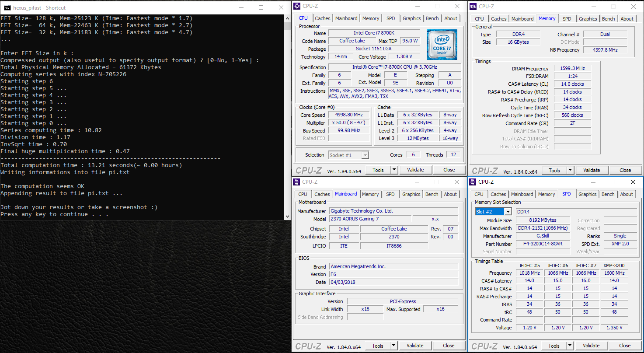Open Tools dropdown arrow in Memory window
This screenshot has width=644, height=353.
coord(570,170)
